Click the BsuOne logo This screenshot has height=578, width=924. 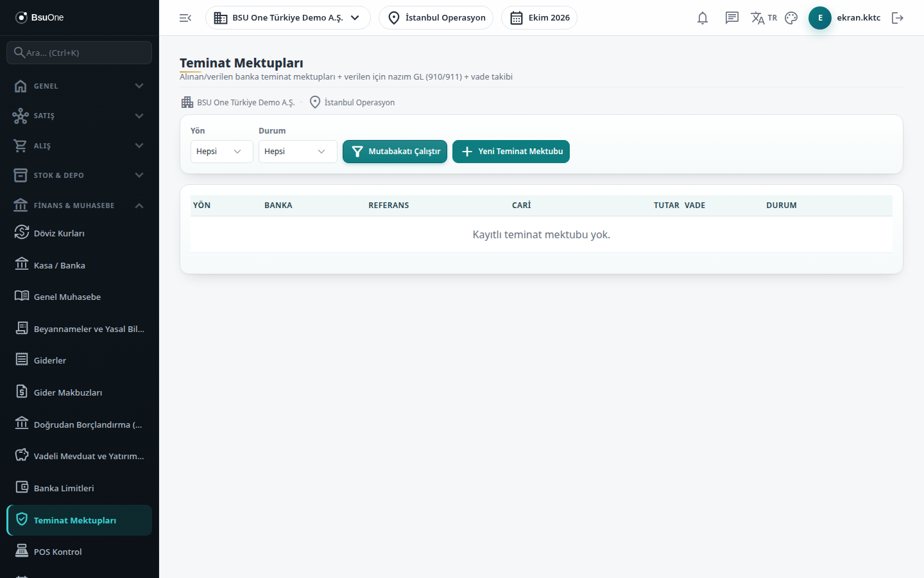point(40,17)
